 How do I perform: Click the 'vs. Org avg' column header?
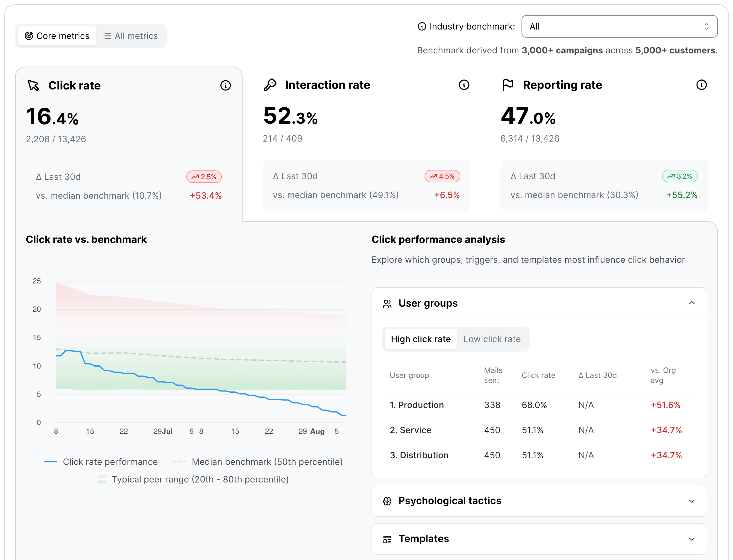[663, 375]
